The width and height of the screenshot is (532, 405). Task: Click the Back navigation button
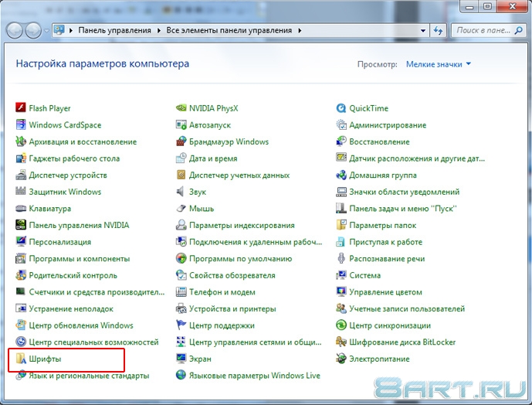tap(14, 31)
